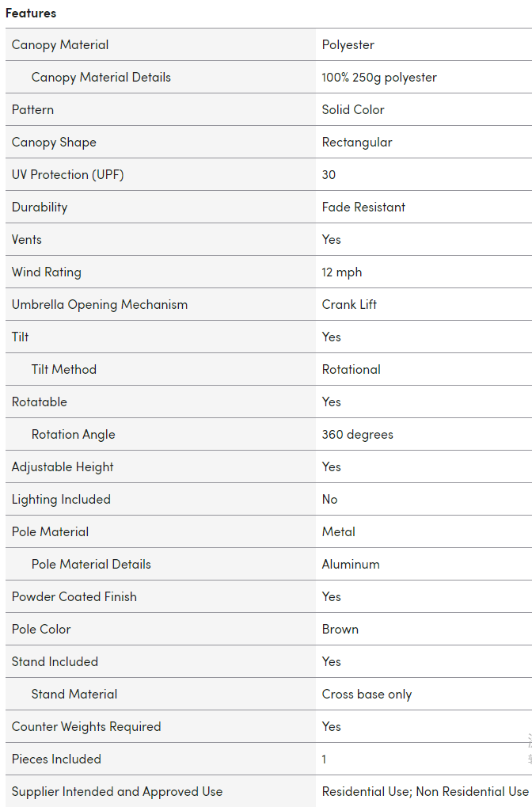The width and height of the screenshot is (532, 807).
Task: Select the 100% 250g polyester value
Action: [x=379, y=78]
